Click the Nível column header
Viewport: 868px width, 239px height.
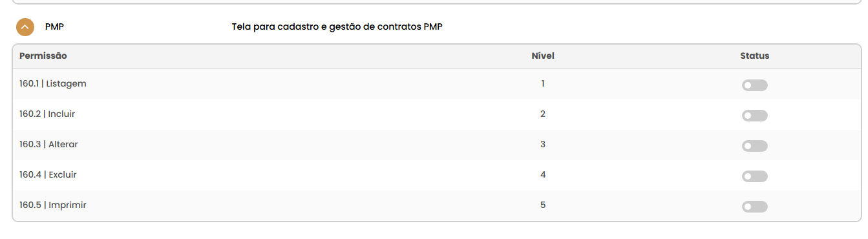543,56
